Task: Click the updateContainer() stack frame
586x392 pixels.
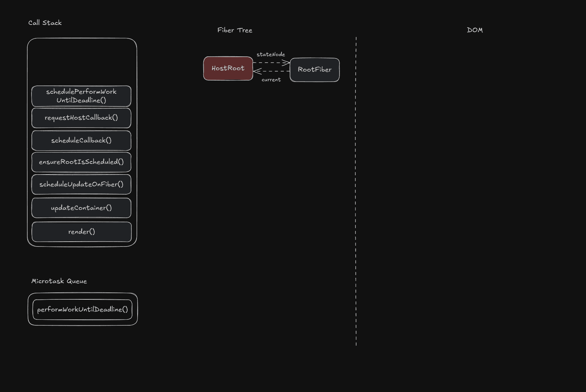Action: click(x=81, y=208)
